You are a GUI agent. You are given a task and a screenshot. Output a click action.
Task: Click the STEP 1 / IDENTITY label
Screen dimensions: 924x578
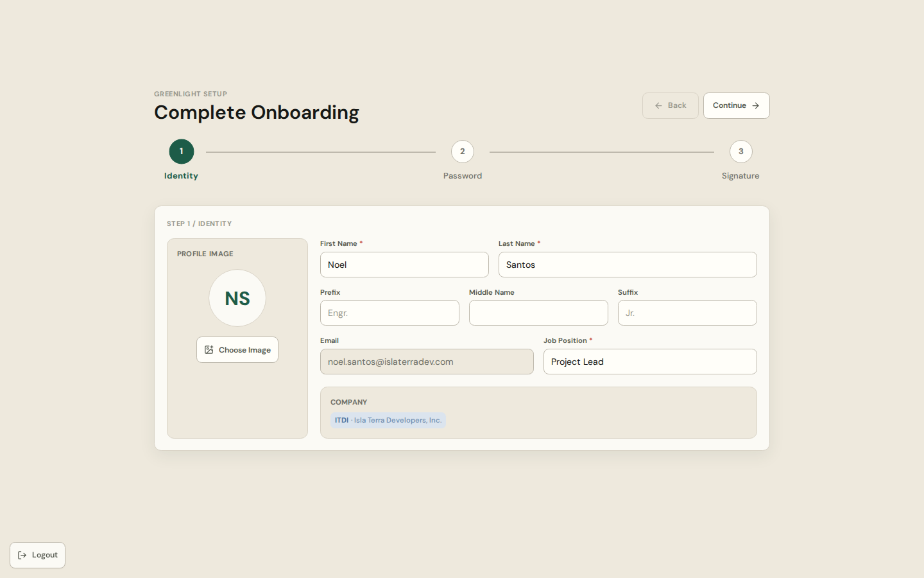click(199, 223)
